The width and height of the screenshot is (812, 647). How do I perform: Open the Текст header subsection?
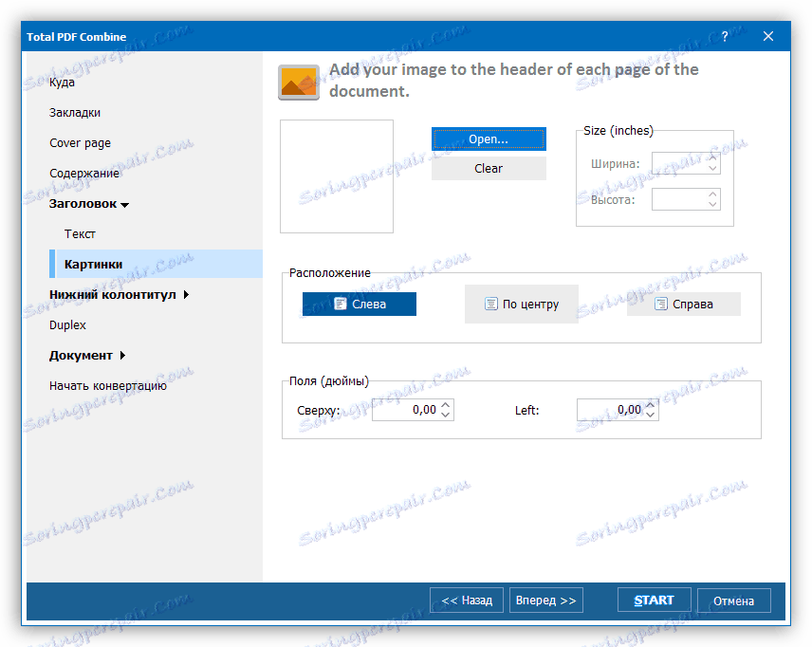click(80, 234)
